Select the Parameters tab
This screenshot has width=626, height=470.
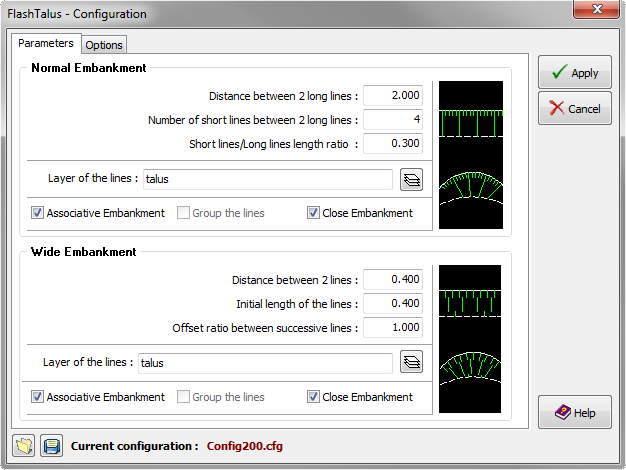46,43
